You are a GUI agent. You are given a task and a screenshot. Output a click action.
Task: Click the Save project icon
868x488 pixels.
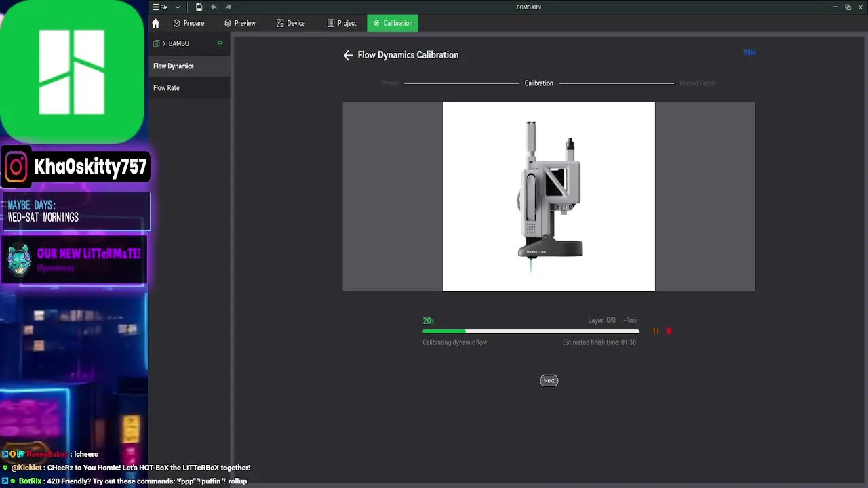199,7
